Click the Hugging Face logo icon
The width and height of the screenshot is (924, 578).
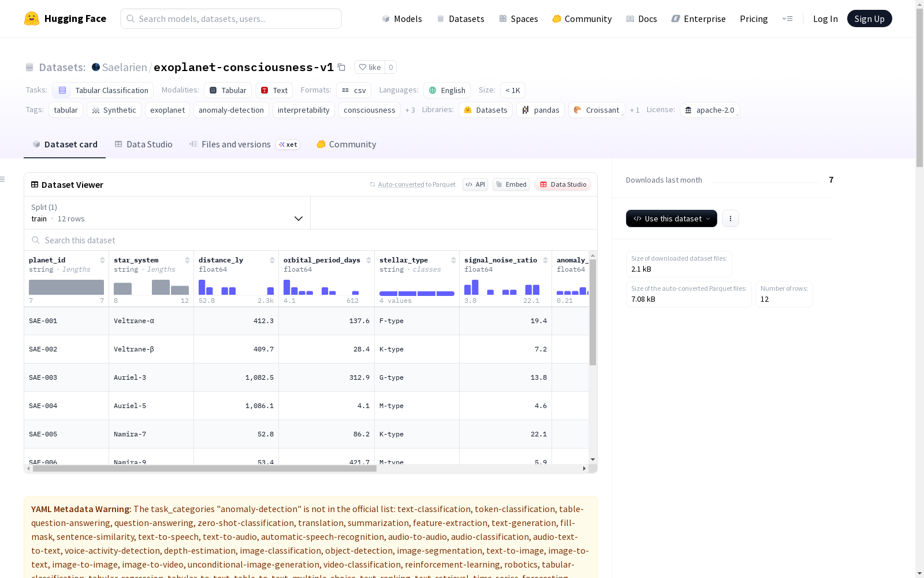pyautogui.click(x=32, y=18)
